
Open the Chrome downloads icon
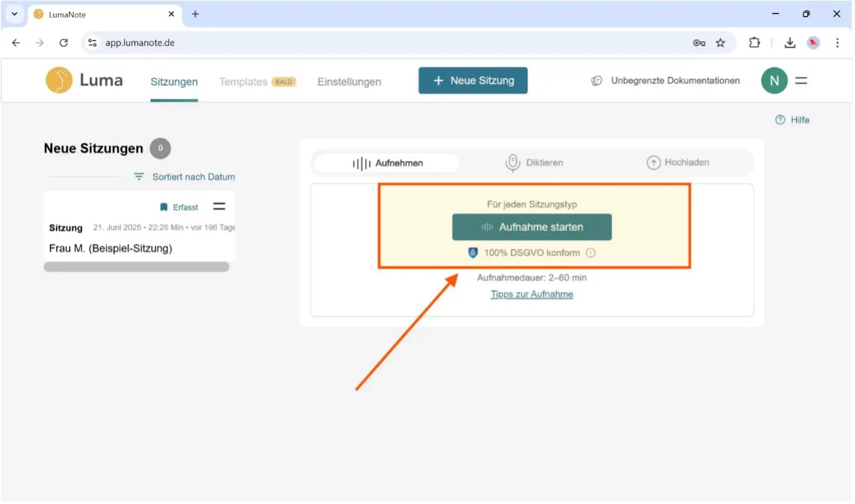(790, 43)
